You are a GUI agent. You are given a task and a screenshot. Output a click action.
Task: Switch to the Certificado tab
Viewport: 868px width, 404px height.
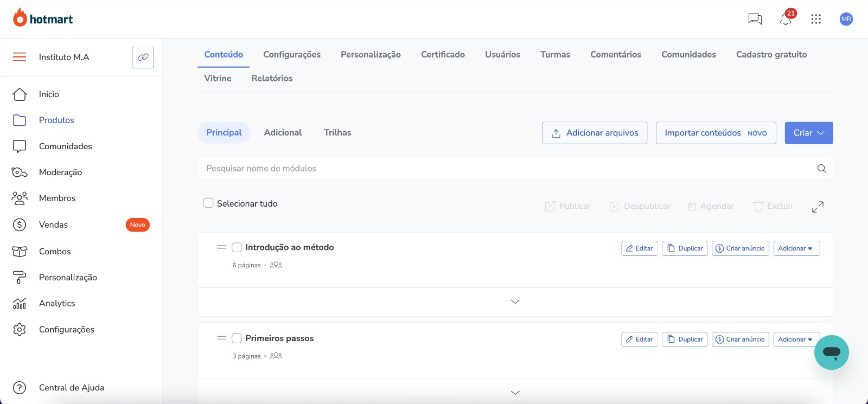tap(443, 54)
